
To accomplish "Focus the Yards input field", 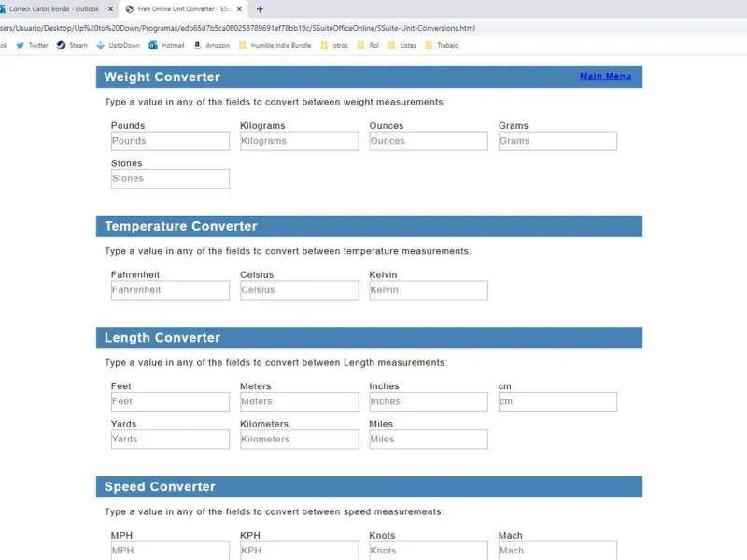I will (x=170, y=439).
